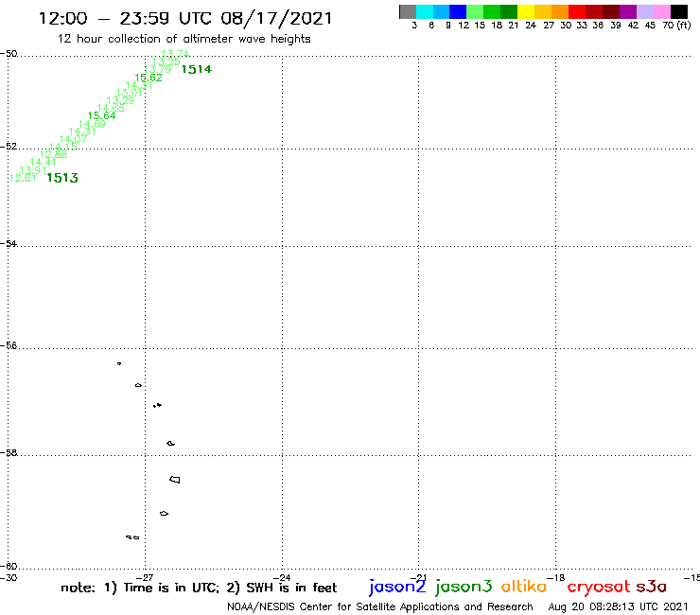
Task: Click the legend scale number 42
Action: 633,26
